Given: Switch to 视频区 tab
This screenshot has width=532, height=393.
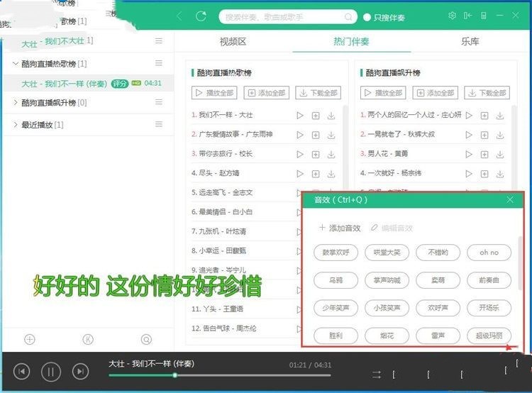Looking at the screenshot, I should click(233, 42).
